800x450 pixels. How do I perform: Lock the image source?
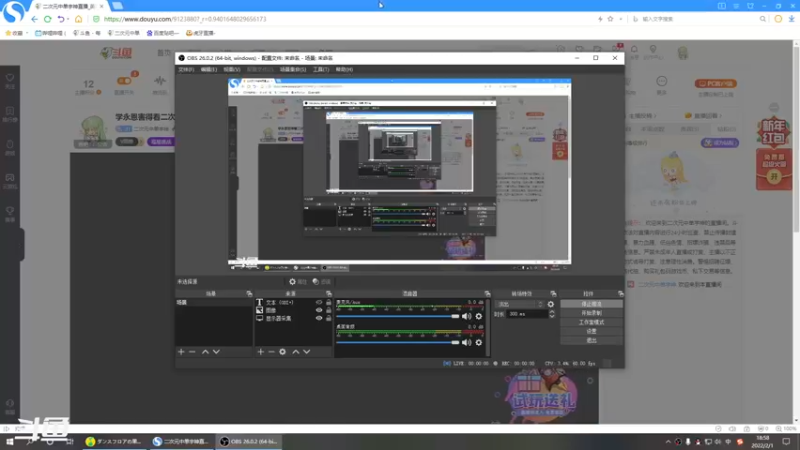[329, 310]
